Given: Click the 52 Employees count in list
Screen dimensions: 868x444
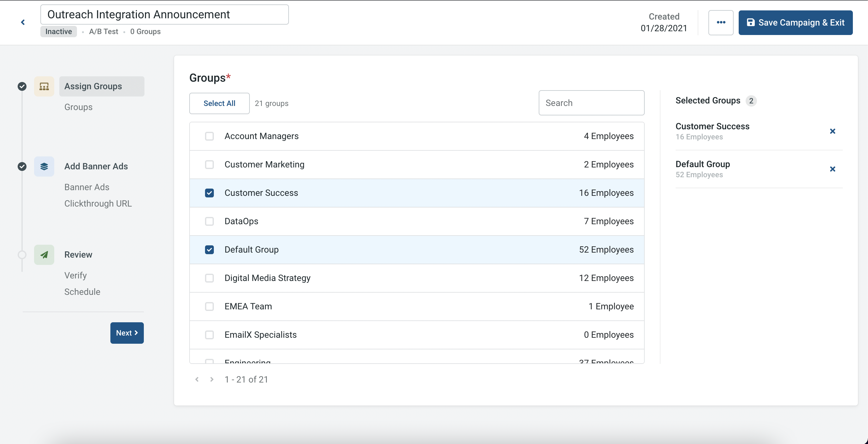Looking at the screenshot, I should pos(606,250).
